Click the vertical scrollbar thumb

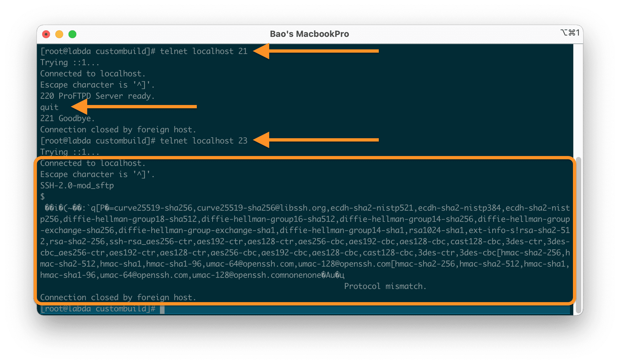pos(579,235)
